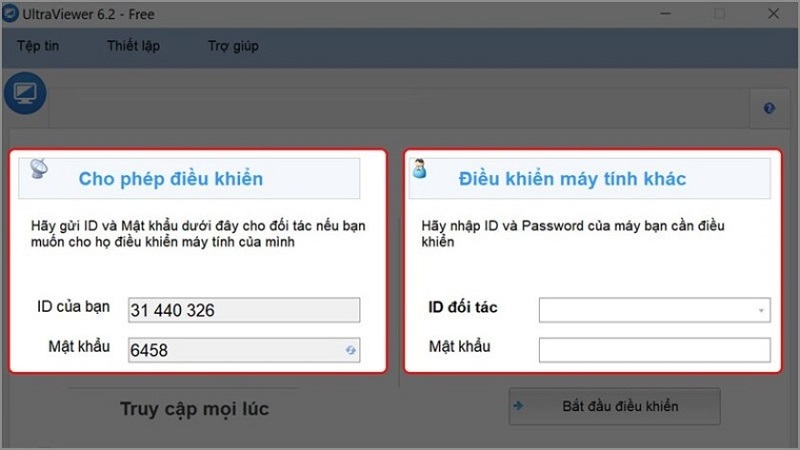This screenshot has height=450, width=800.
Task: Click the partner Mật khẩu input field
Action: pyautogui.click(x=654, y=349)
